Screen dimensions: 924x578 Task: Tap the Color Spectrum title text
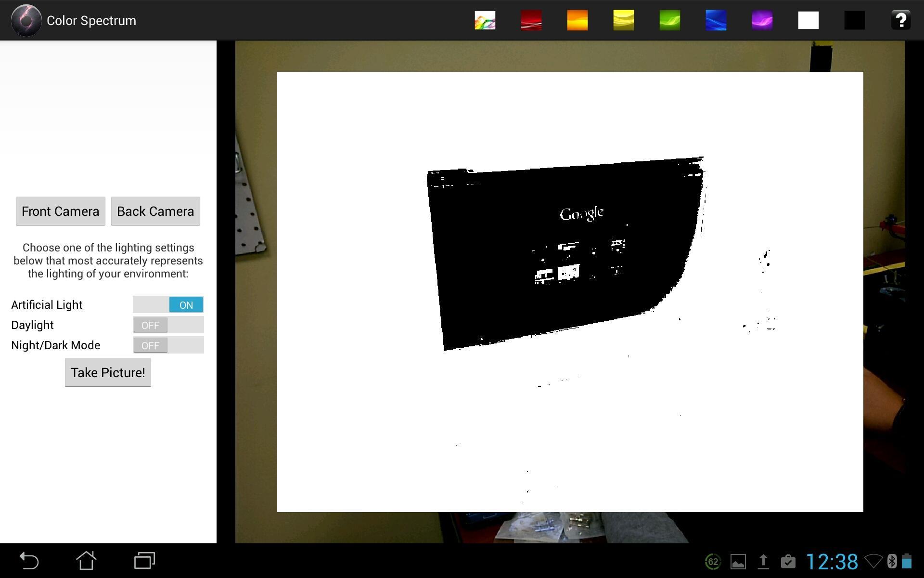(x=91, y=21)
